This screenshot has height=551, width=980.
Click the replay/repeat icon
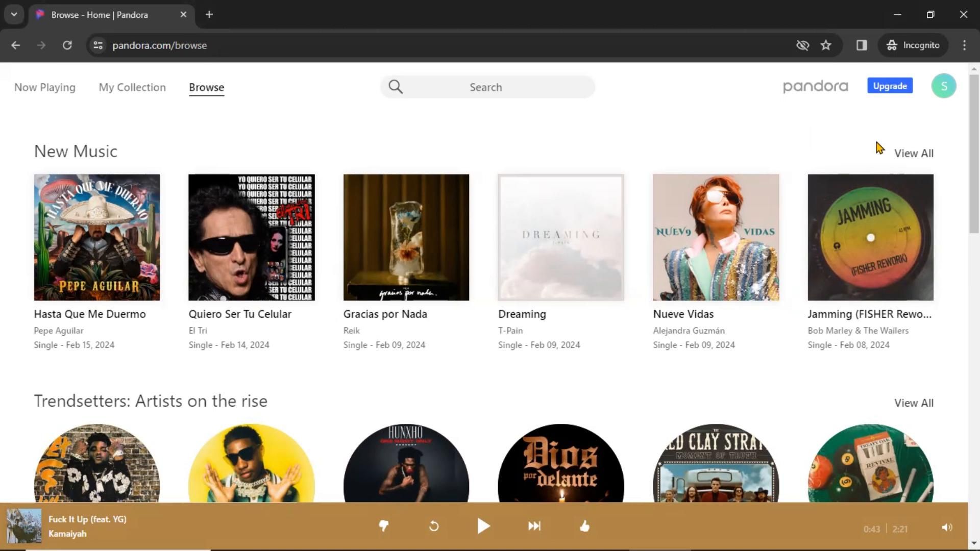[434, 527]
